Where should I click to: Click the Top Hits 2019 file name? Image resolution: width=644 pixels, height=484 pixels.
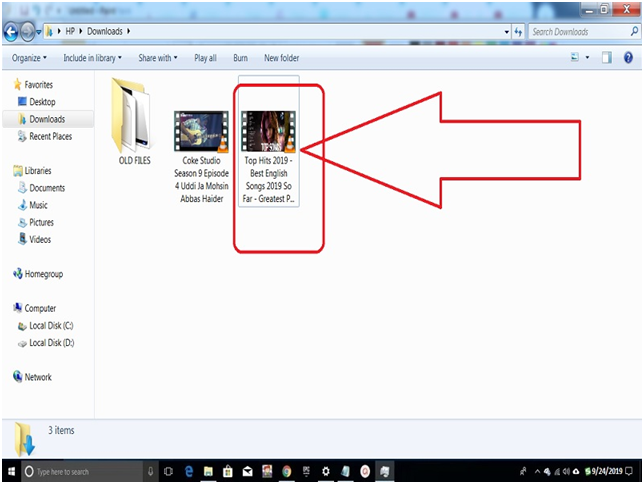268,180
